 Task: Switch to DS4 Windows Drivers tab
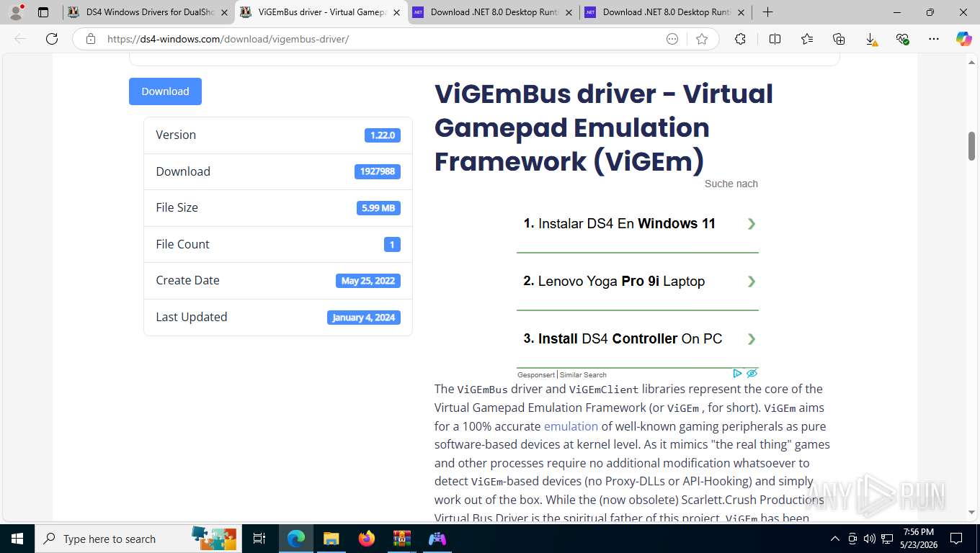pyautogui.click(x=148, y=12)
